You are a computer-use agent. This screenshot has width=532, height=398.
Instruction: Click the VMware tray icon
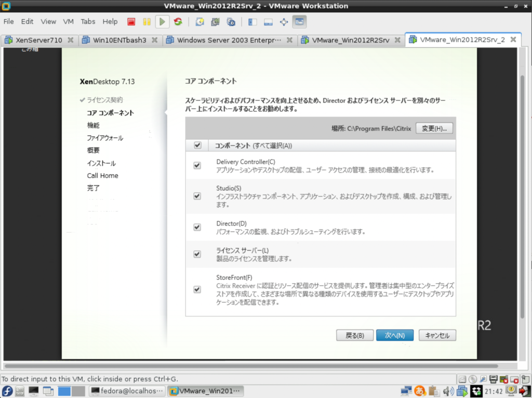462,391
